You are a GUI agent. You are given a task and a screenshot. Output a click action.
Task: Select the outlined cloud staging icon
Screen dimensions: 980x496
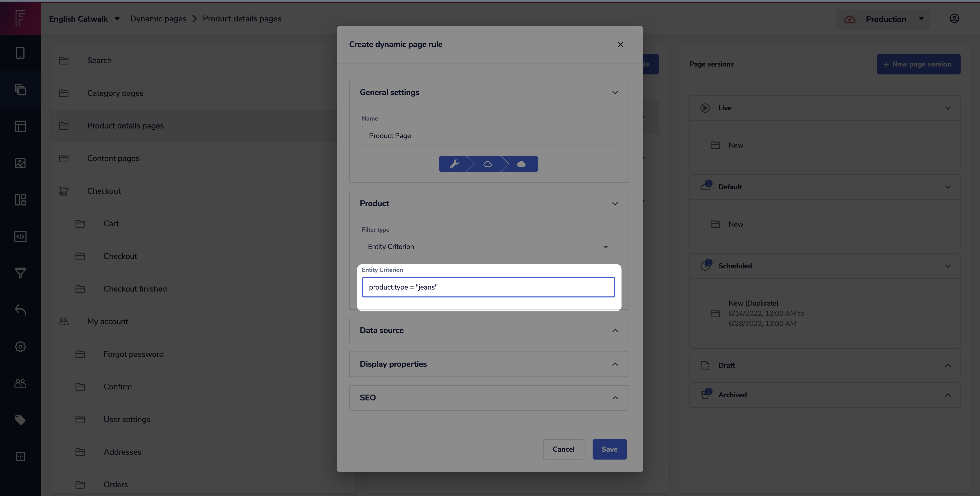coord(487,164)
